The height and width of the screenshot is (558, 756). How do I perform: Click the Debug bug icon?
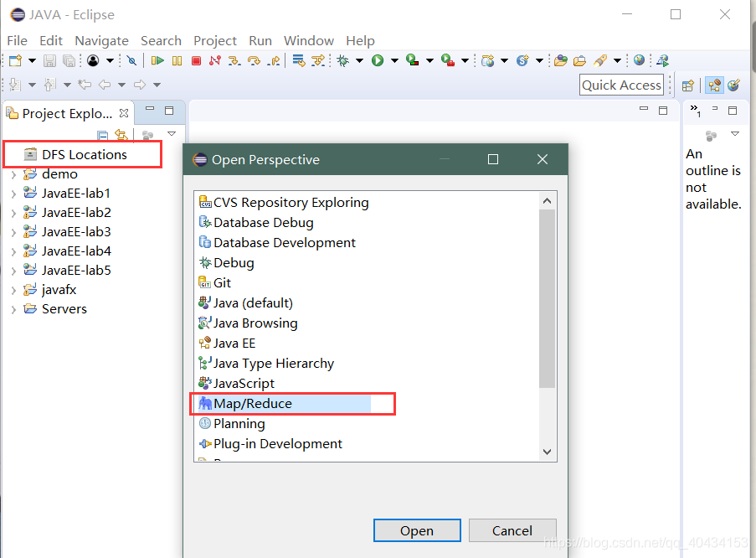(343, 60)
